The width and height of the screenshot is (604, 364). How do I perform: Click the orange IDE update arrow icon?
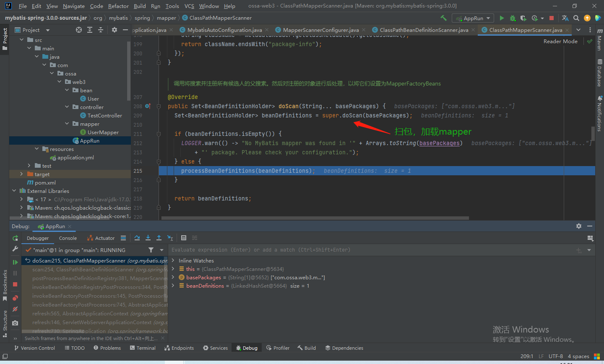coord(587,18)
